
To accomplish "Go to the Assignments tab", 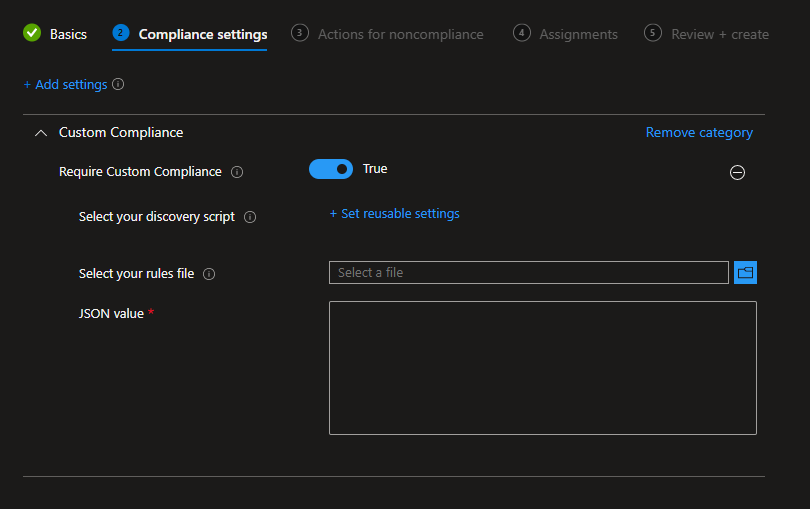I will 578,34.
